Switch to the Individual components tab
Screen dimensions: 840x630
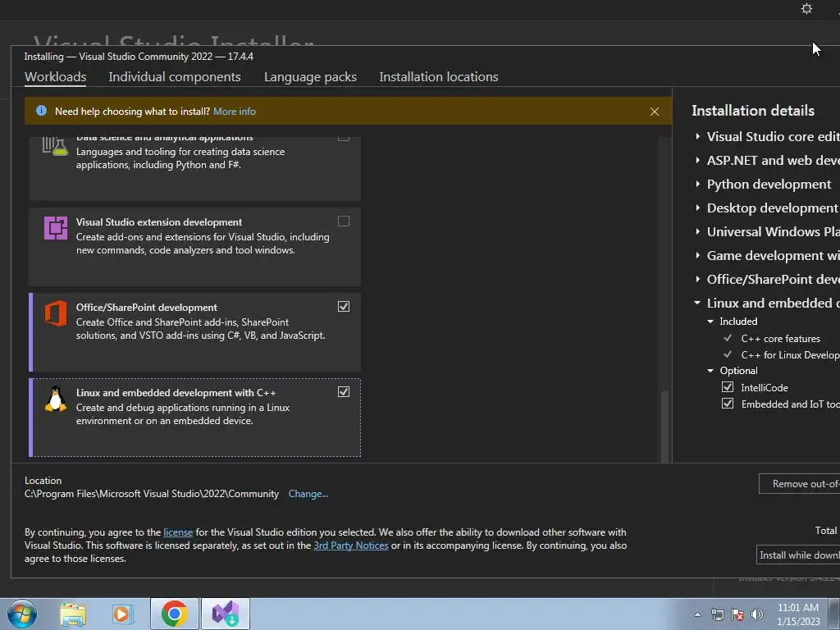[175, 76]
